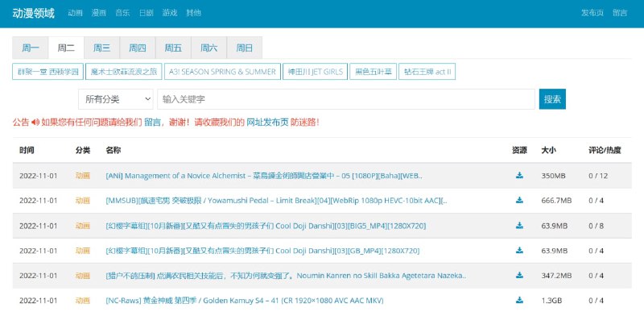Focus the 输入关键字 search field
The height and width of the screenshot is (312, 644).
[346, 99]
